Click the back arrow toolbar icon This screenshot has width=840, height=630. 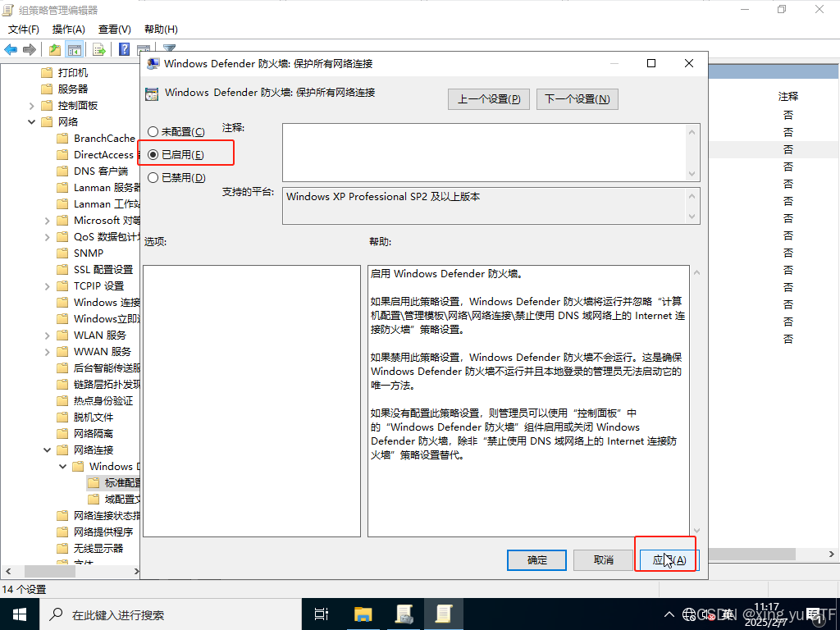[11, 49]
